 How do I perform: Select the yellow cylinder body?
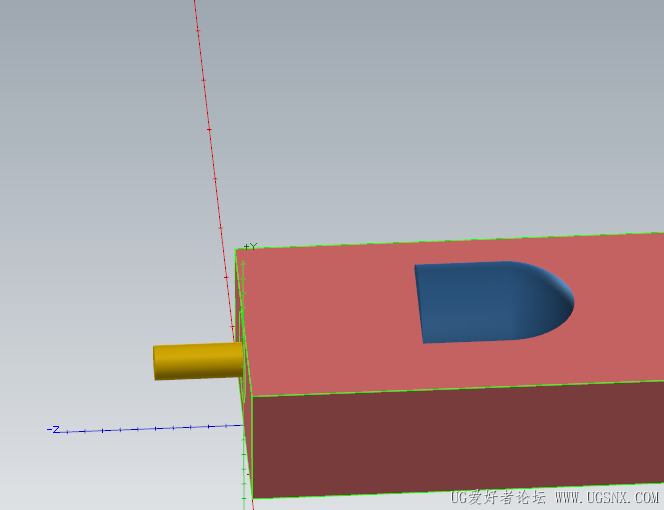coord(199,361)
